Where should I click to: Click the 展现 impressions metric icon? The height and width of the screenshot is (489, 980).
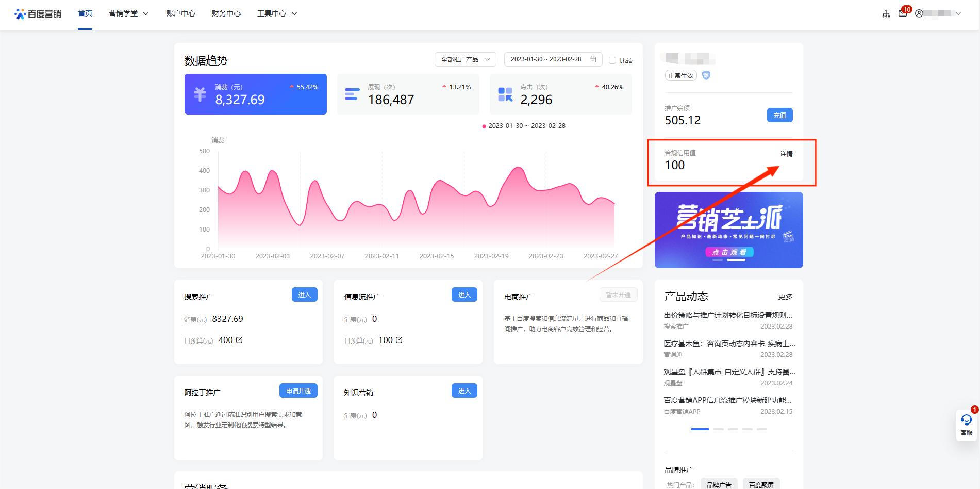tap(352, 94)
